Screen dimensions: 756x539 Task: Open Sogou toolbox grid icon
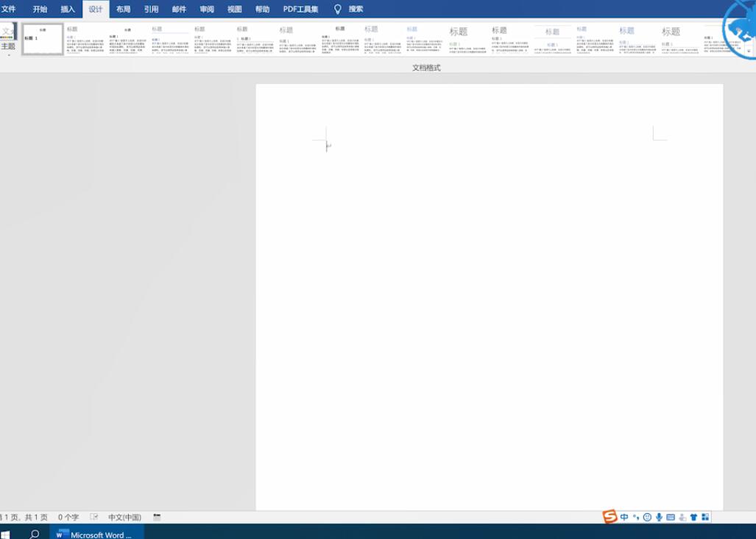coord(705,518)
